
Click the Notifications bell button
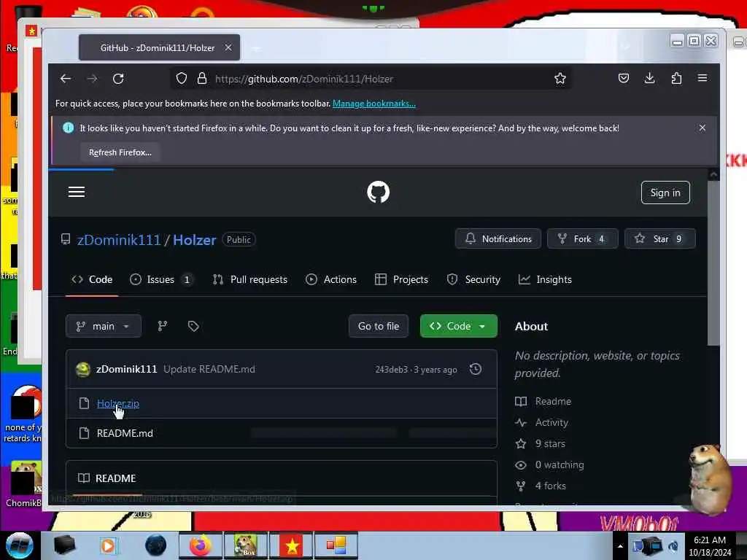click(x=498, y=238)
